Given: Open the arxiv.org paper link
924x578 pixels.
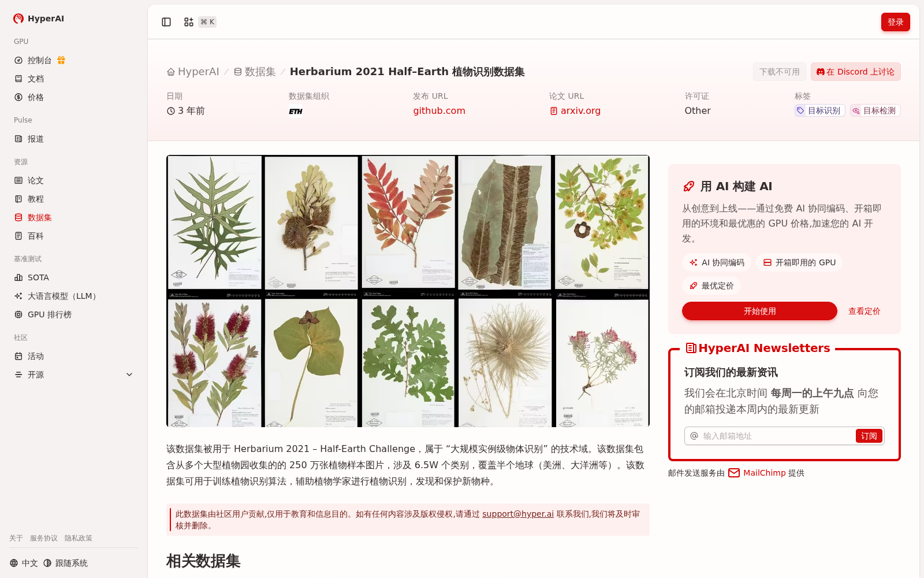Looking at the screenshot, I should (x=575, y=110).
